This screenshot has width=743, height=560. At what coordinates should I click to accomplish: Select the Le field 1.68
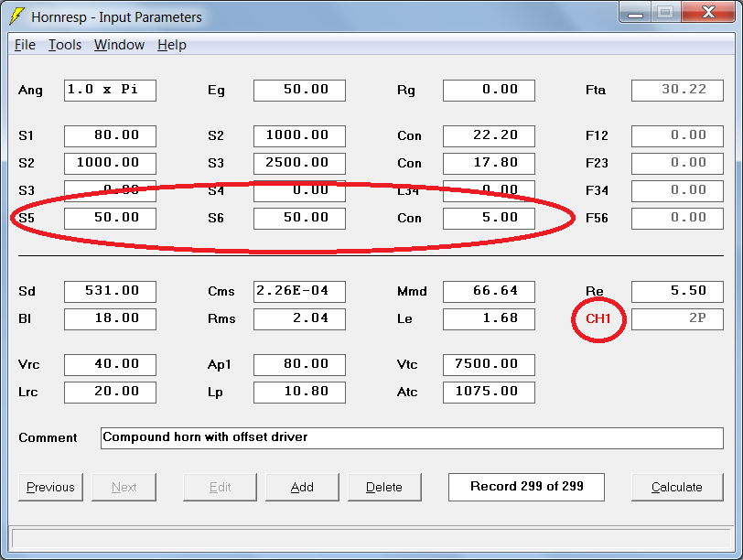point(489,318)
